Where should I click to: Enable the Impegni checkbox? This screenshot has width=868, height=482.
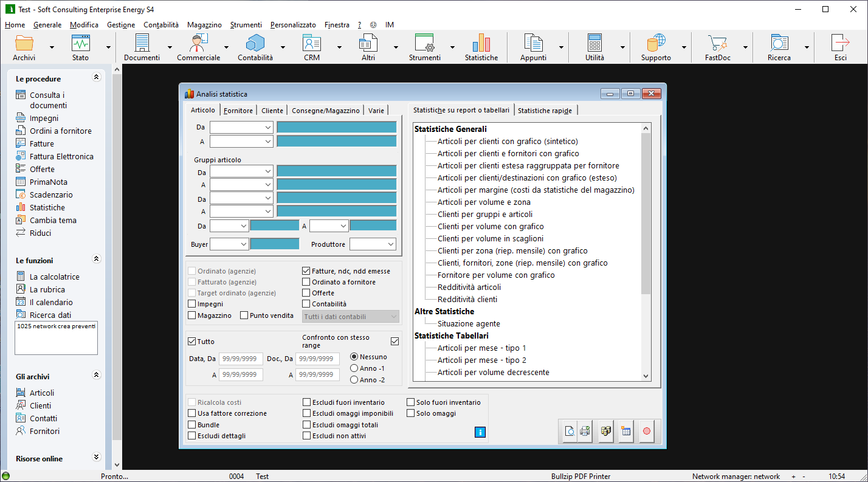[192, 304]
